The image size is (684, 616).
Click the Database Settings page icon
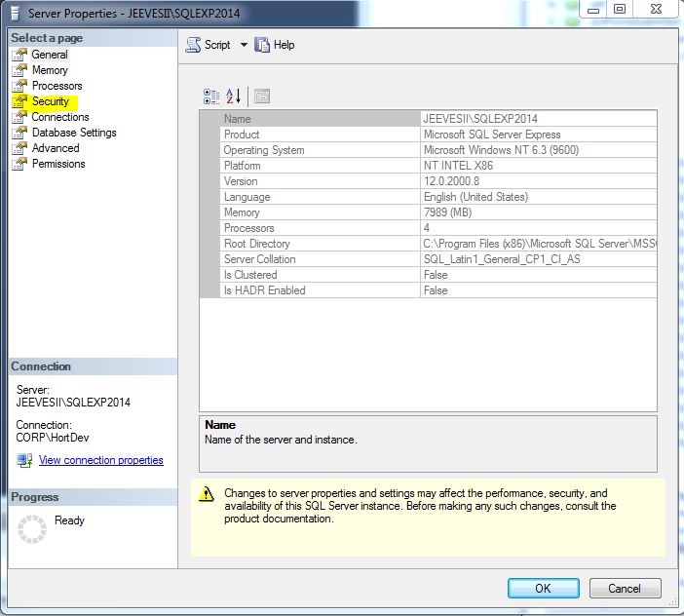(x=19, y=133)
